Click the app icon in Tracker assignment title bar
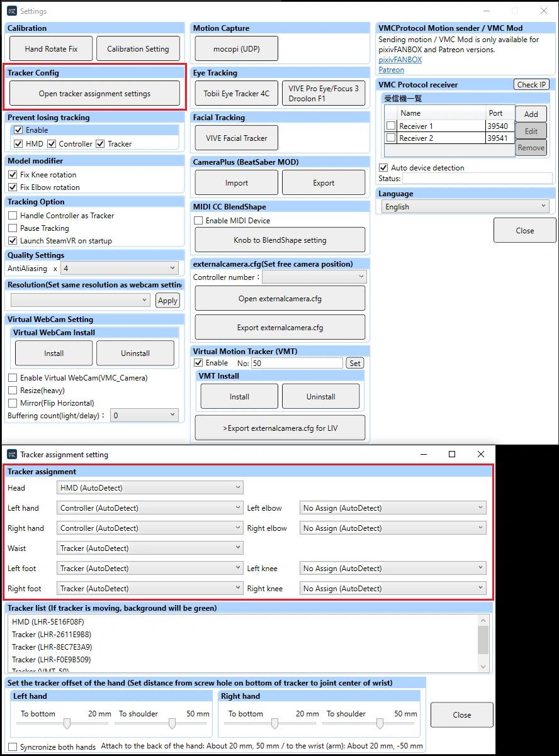This screenshot has width=559, height=756. coord(12,454)
